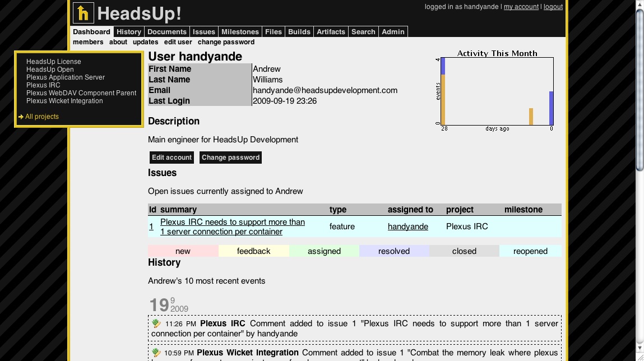Open the my account link
Screen dimensions: 644x361
coord(521,7)
